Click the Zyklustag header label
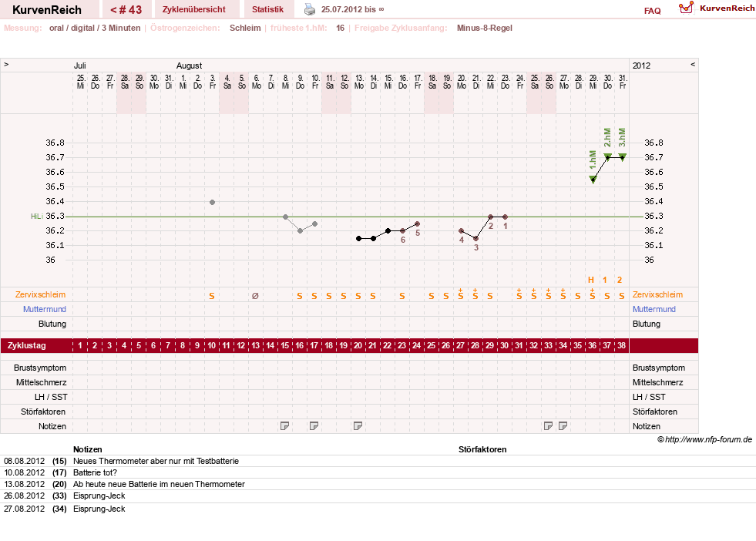Image resolution: width=756 pixels, height=541 pixels. point(26,346)
